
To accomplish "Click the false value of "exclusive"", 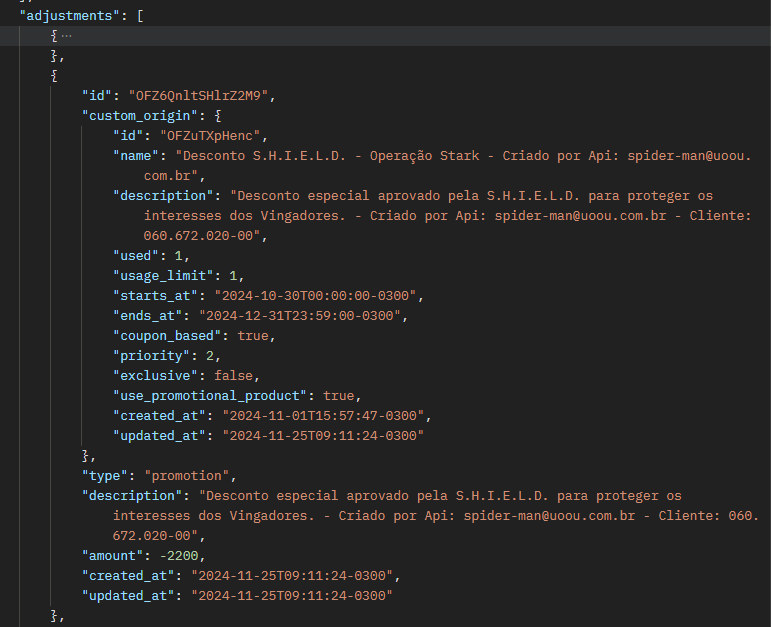I will (234, 376).
